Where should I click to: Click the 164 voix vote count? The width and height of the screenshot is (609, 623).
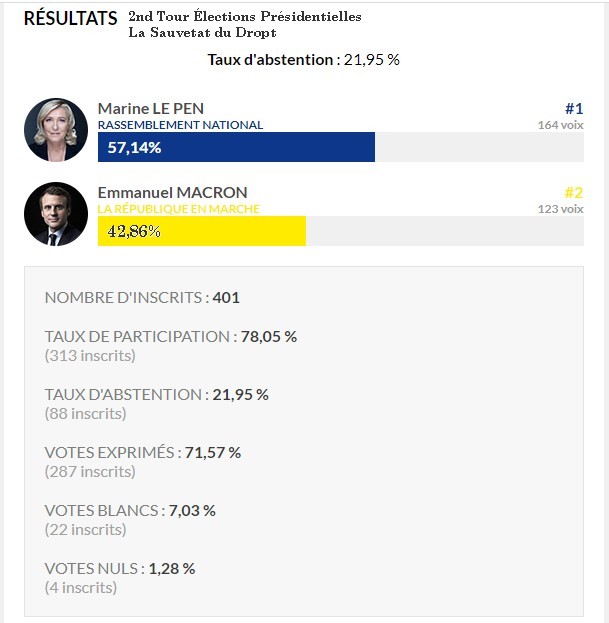560,125
